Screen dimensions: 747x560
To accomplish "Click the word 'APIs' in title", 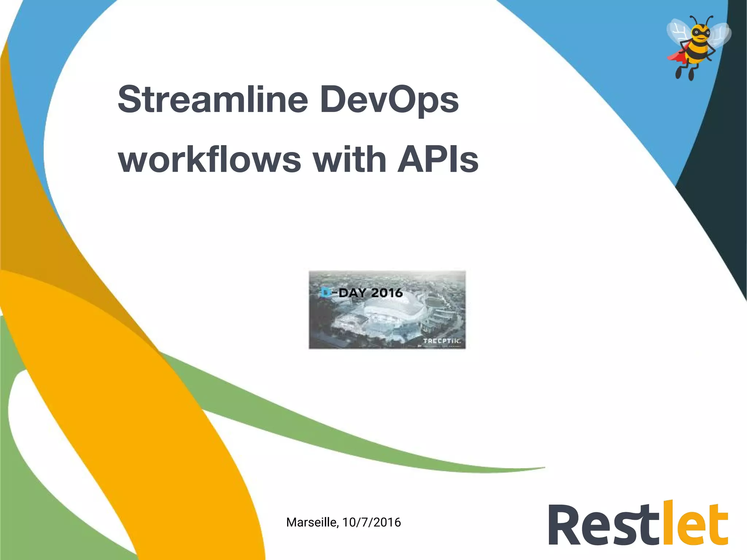I will (x=438, y=159).
